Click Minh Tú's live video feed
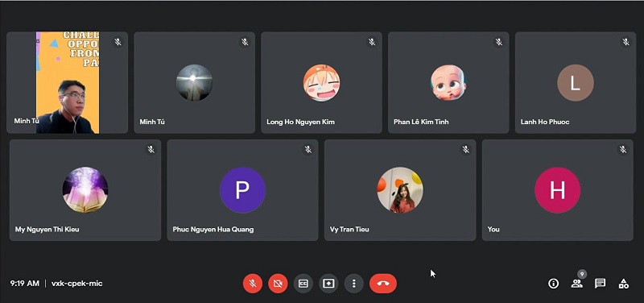 pos(68,83)
